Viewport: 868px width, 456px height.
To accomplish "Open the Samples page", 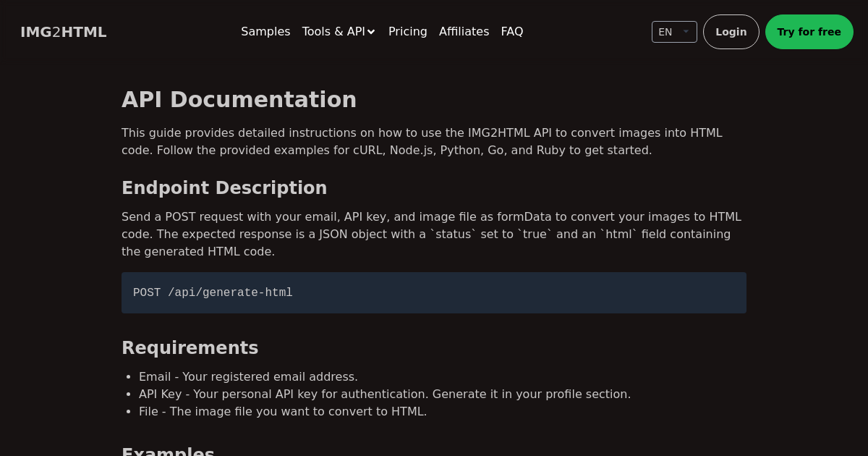I will coord(265,32).
